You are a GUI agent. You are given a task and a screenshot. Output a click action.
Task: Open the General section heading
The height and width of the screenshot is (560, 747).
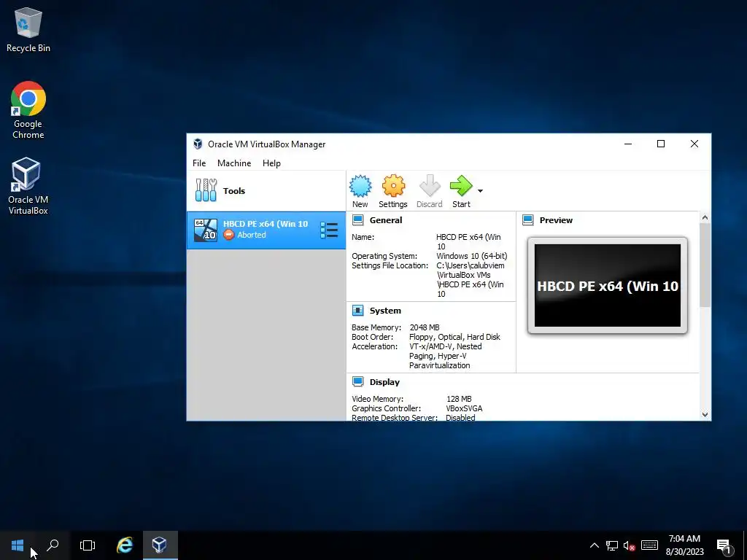pyautogui.click(x=386, y=220)
